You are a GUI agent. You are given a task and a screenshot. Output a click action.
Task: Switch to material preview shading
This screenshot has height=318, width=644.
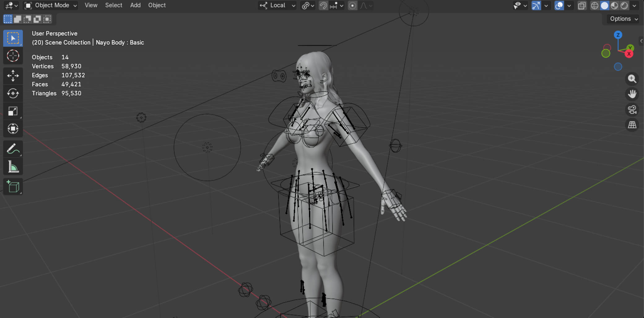[614, 6]
